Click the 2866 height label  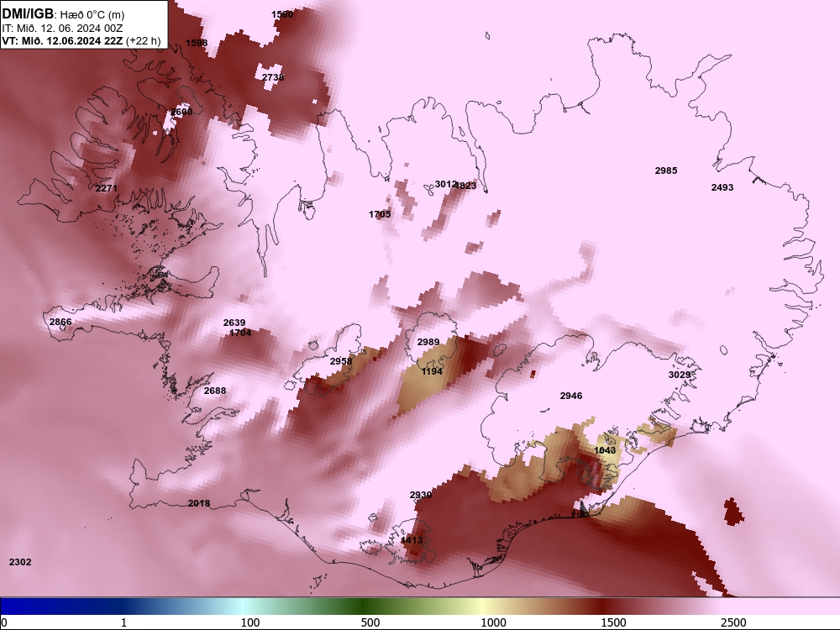tap(60, 322)
